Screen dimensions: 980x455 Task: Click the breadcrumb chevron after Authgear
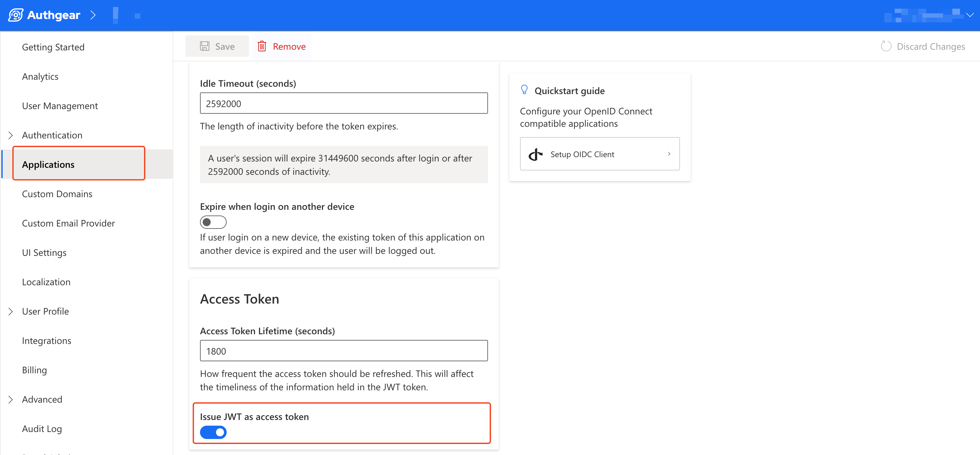93,15
